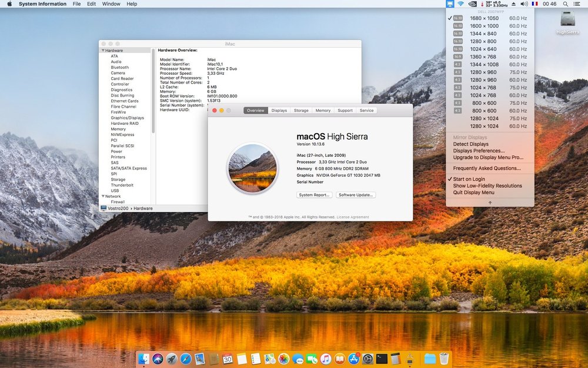The height and width of the screenshot is (368, 588).
Task: Open Launchpad from the Dock
Action: (171, 359)
